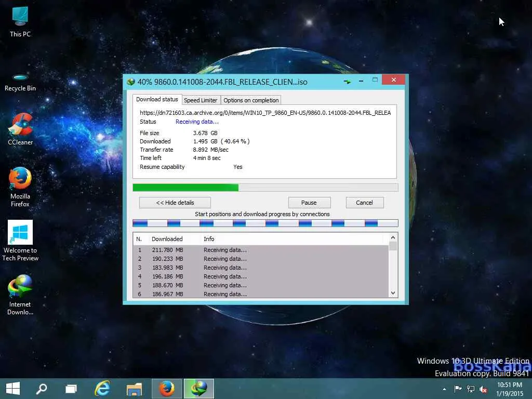
Task: Select connection row with 196.186 MB
Action: pyautogui.click(x=261, y=276)
